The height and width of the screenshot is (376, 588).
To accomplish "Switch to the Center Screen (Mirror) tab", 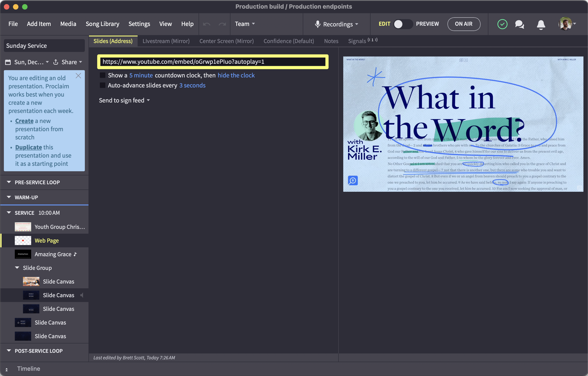I will coord(226,41).
